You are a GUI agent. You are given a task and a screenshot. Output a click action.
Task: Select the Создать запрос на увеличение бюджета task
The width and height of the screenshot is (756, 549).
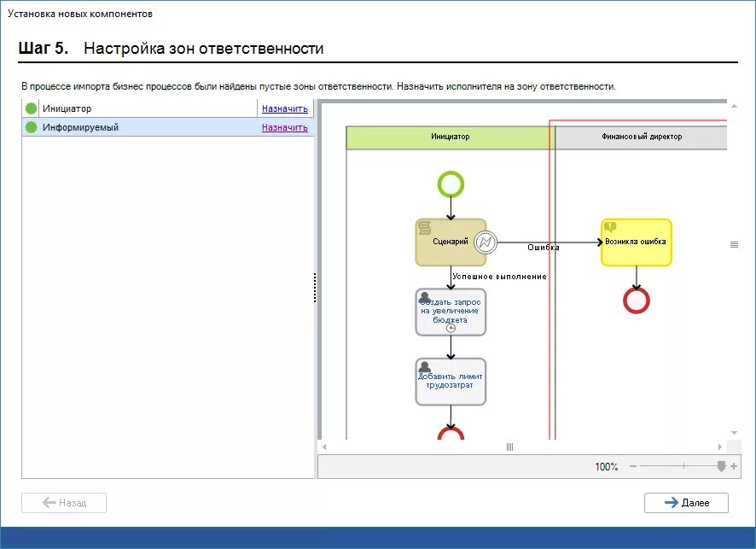pos(451,312)
